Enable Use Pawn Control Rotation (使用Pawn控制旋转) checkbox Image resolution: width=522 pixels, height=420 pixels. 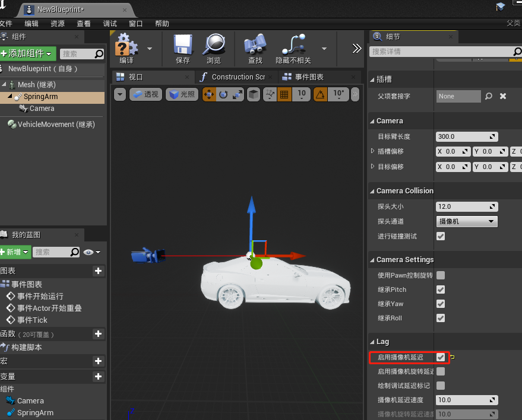click(441, 275)
